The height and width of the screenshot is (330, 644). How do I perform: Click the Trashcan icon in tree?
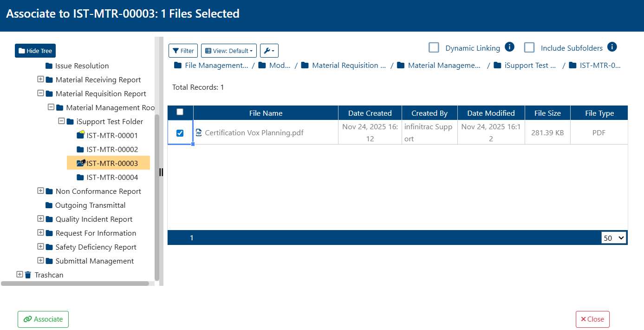coord(28,275)
